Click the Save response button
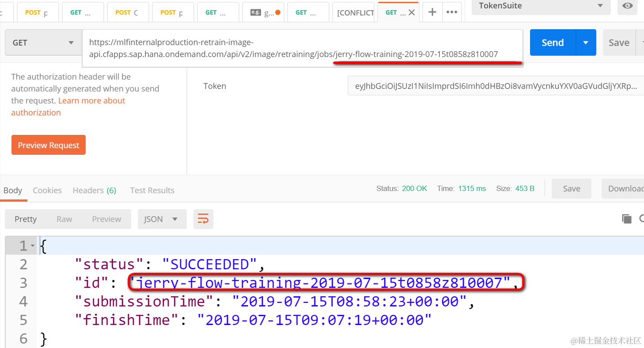This screenshot has width=644, height=348. 572,189
